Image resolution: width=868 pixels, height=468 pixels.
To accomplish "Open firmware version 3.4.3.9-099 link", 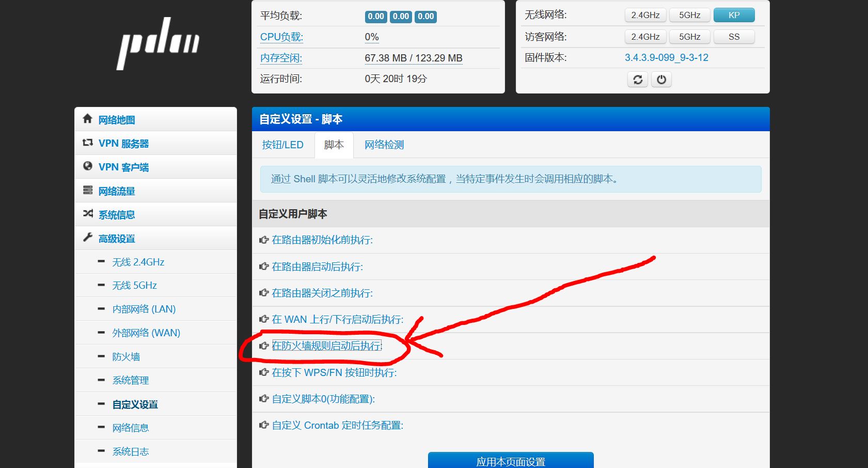I will point(666,57).
